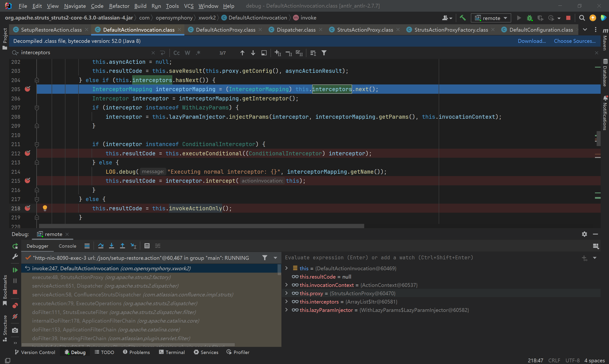Toggle the breakpoint on line 215

[27, 181]
